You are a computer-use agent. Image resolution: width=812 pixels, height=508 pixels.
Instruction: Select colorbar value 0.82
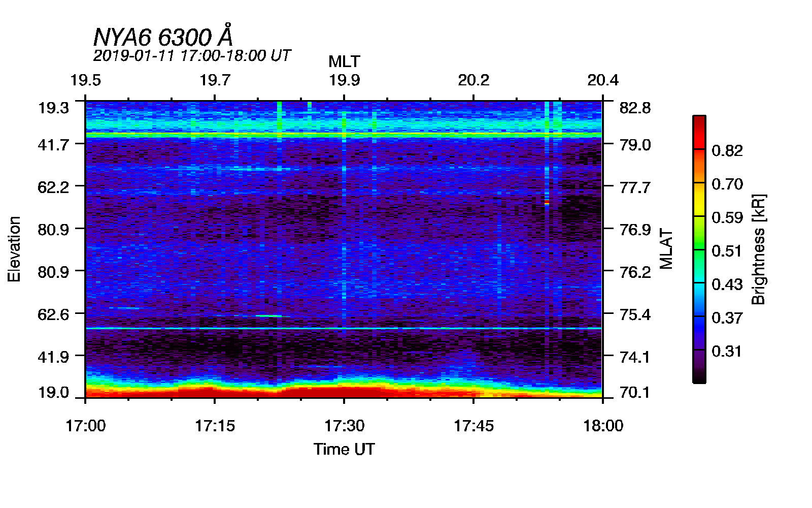tap(727, 150)
